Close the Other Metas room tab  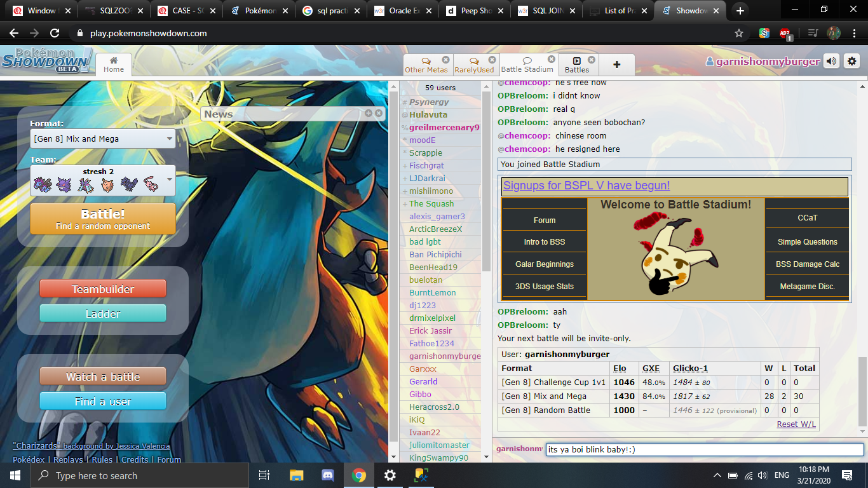click(445, 60)
